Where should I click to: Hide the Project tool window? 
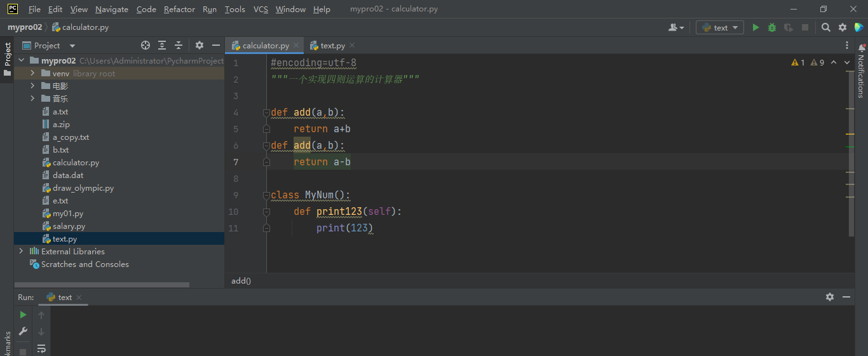(216, 45)
